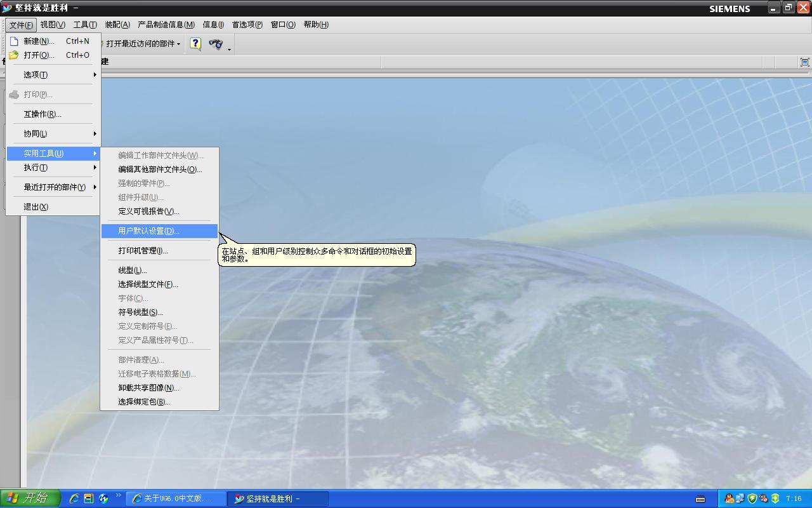Select 退出(X) to exit the application
Screen dimensions: 812x508
53,206
